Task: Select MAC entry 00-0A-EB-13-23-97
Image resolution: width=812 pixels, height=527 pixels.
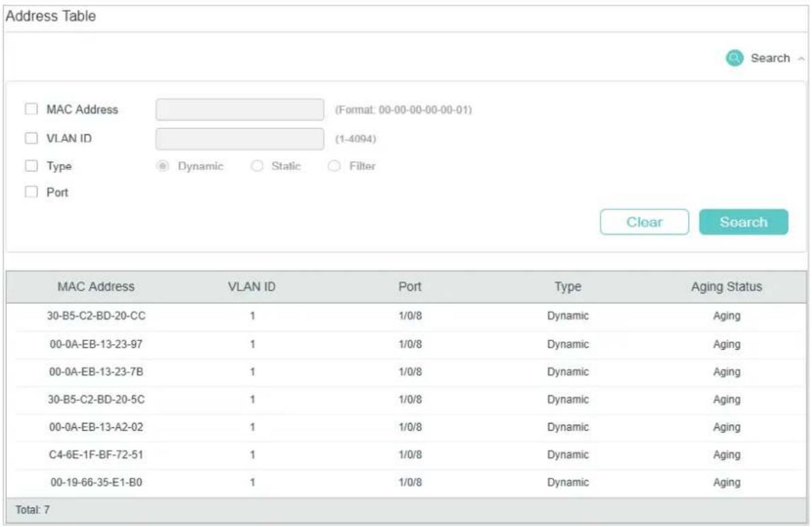Action: [96, 344]
